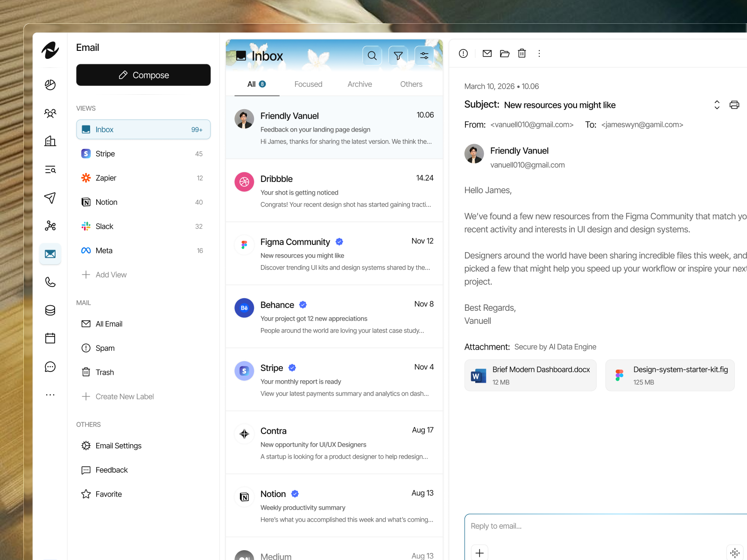The height and width of the screenshot is (560, 747).
Task: Show more sidebar options ellipsis
Action: [50, 395]
